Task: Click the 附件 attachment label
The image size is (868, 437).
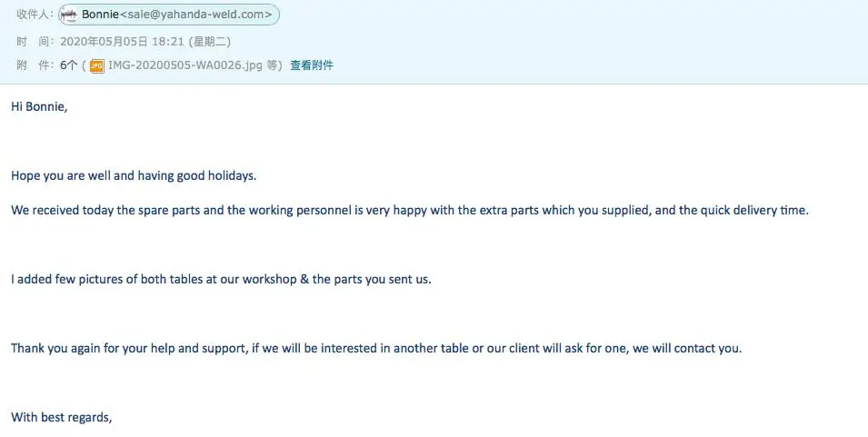Action: point(35,65)
